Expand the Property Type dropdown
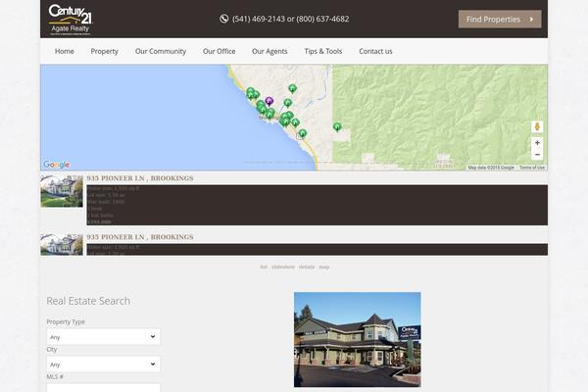The image size is (588, 392). tap(103, 337)
